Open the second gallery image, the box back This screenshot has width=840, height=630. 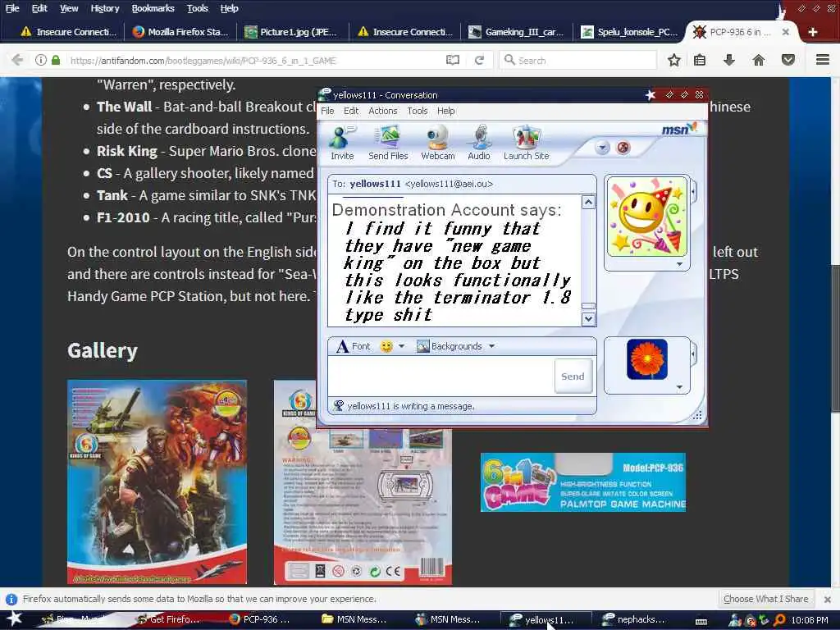(x=363, y=482)
